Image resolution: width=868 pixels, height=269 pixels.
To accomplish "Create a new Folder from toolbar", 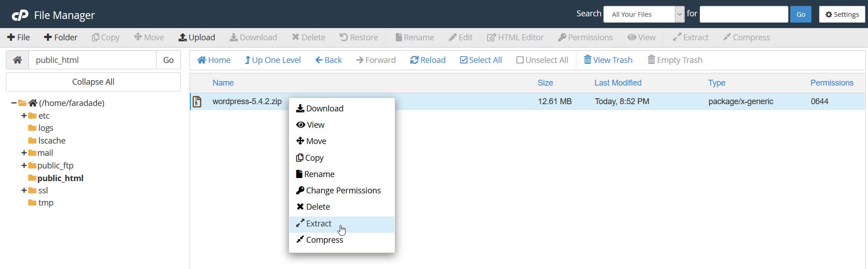I will pyautogui.click(x=61, y=37).
